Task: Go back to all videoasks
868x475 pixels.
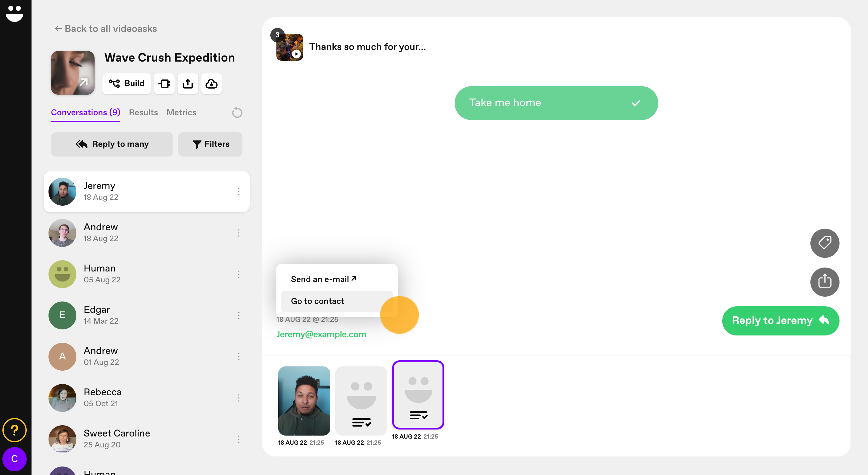Action: (106, 29)
